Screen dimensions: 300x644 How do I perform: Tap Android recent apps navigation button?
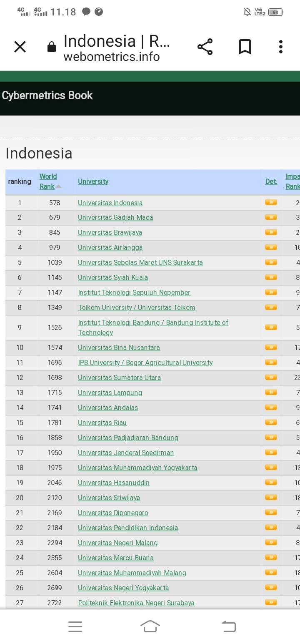coord(75,626)
